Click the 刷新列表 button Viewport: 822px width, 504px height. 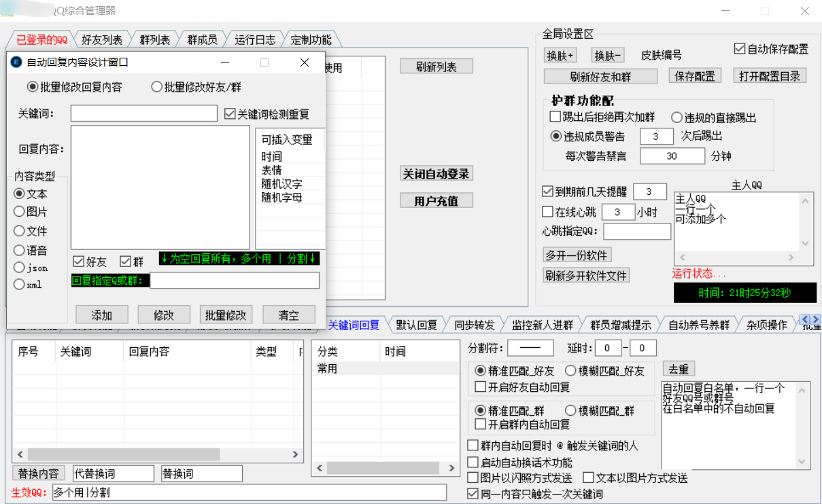point(436,67)
